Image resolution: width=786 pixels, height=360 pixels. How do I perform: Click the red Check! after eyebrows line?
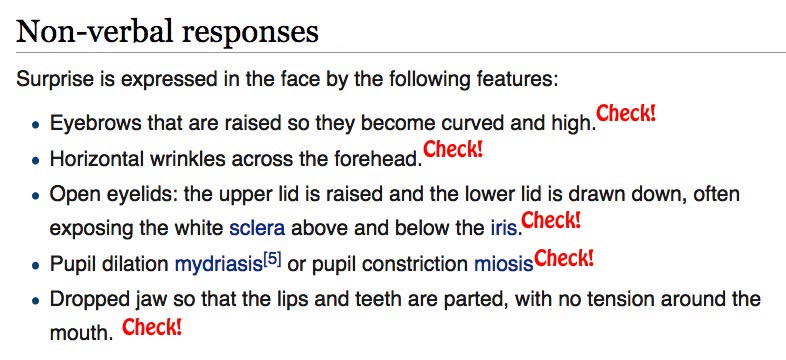click(626, 114)
